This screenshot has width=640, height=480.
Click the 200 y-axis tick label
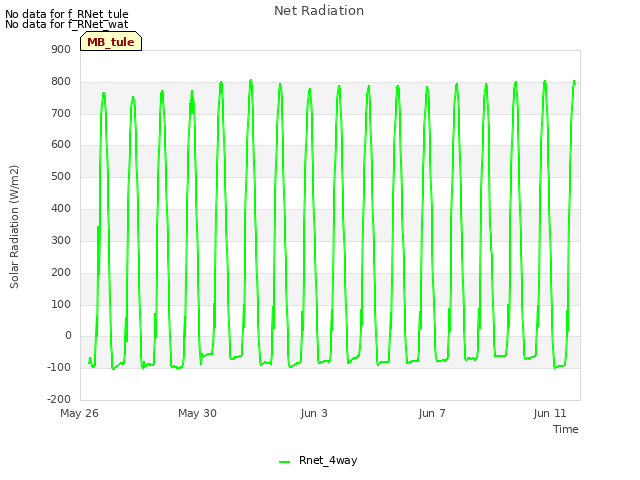click(x=61, y=272)
